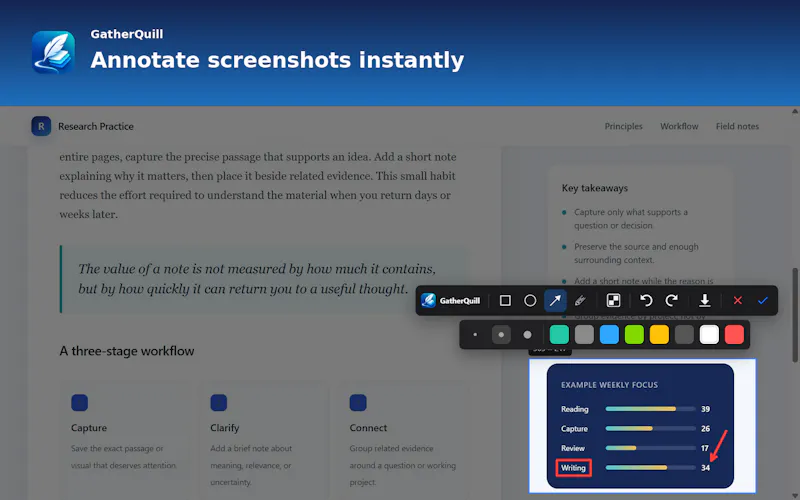Click takeaway 'Capture only what supports a question'
The width and height of the screenshot is (800, 500).
pos(631,218)
